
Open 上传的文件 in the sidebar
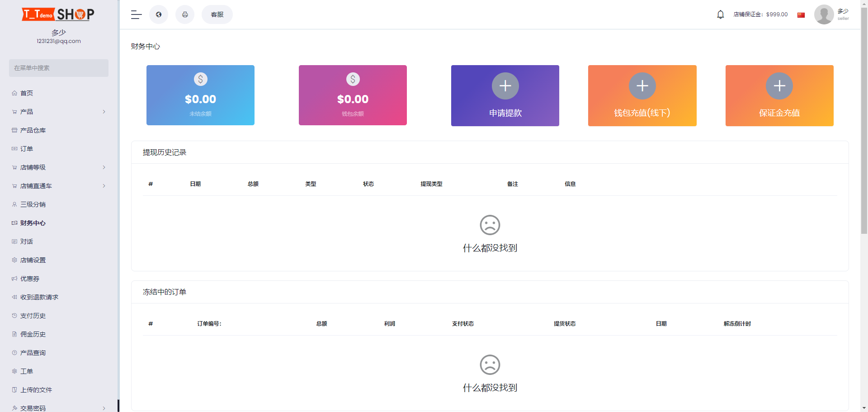pyautogui.click(x=35, y=389)
